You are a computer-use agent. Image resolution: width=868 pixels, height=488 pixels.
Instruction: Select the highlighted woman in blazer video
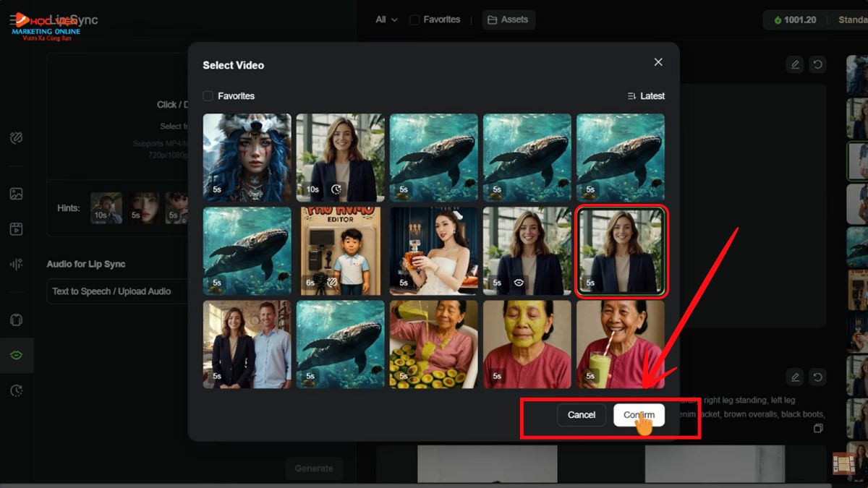(621, 251)
